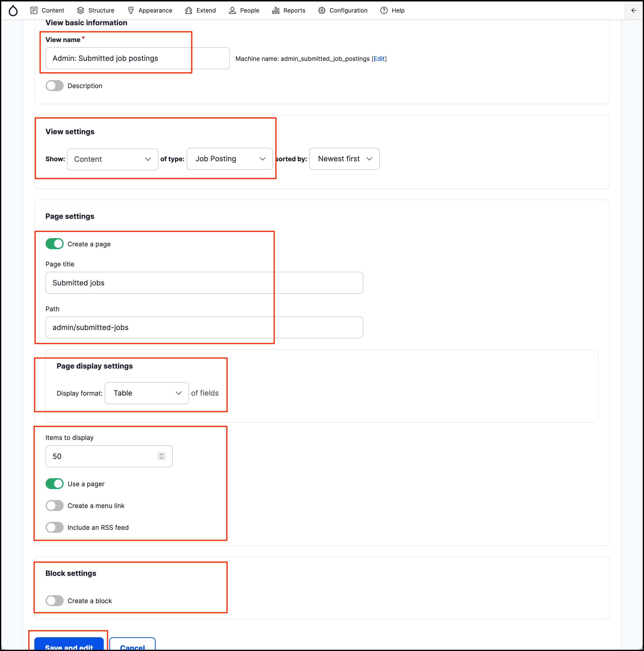Screen dimensions: 644x651
Task: Enable the Description toggle
Action: click(55, 86)
